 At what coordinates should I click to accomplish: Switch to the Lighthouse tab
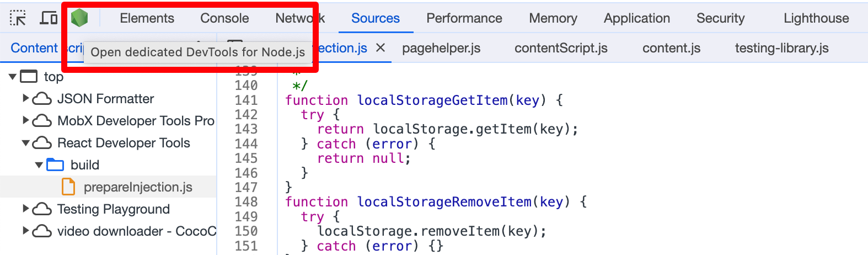click(x=816, y=18)
